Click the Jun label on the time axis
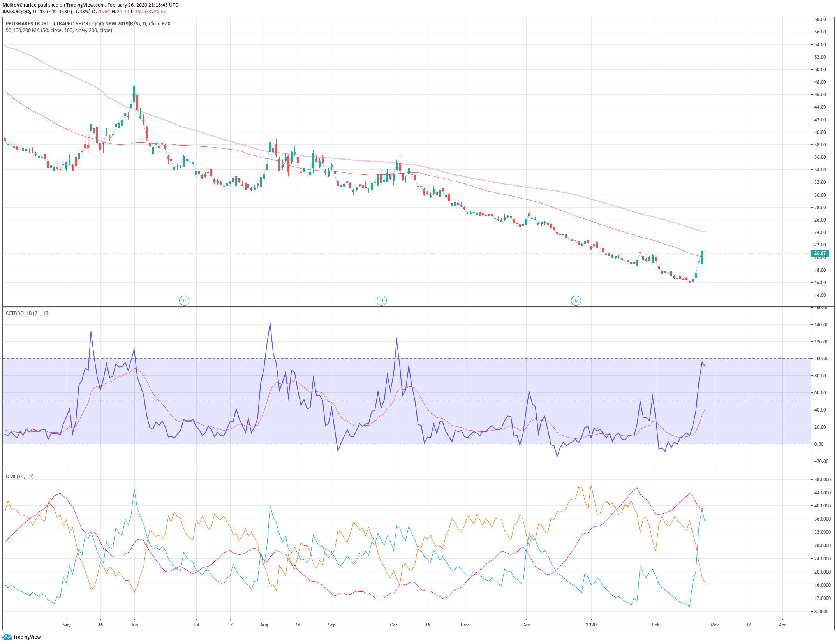 (x=134, y=625)
